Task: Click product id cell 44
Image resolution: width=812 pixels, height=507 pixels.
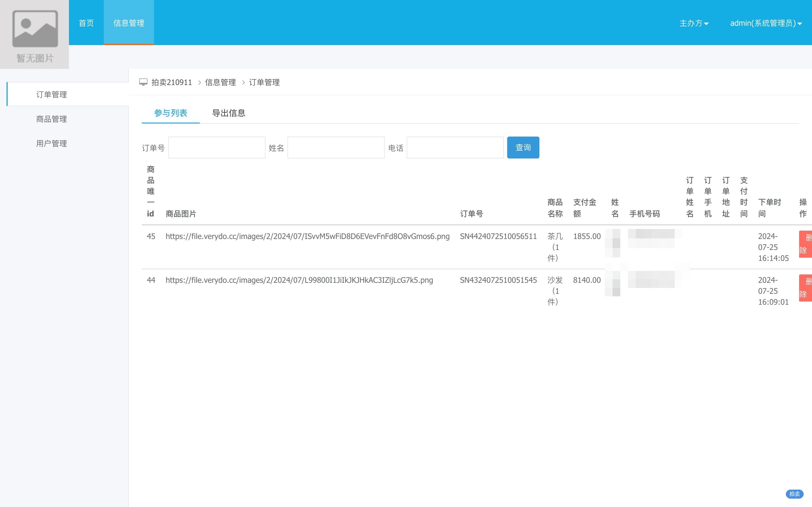Action: 151,280
